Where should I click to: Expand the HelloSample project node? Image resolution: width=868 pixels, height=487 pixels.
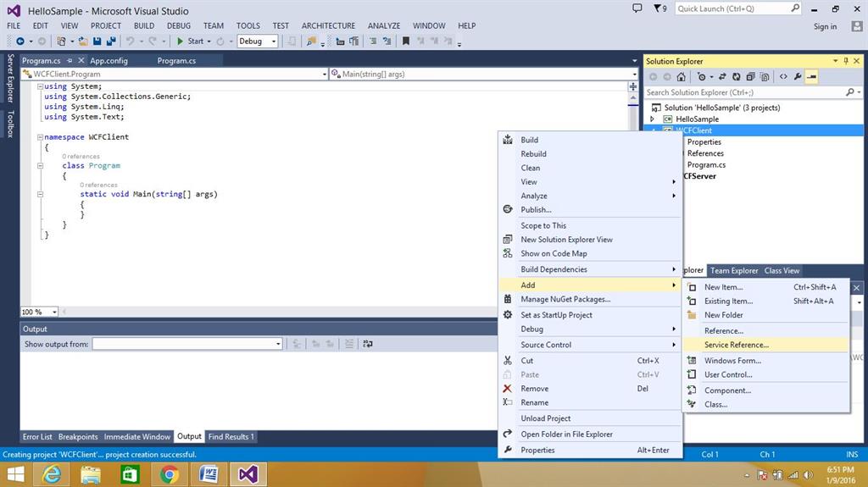[x=652, y=119]
